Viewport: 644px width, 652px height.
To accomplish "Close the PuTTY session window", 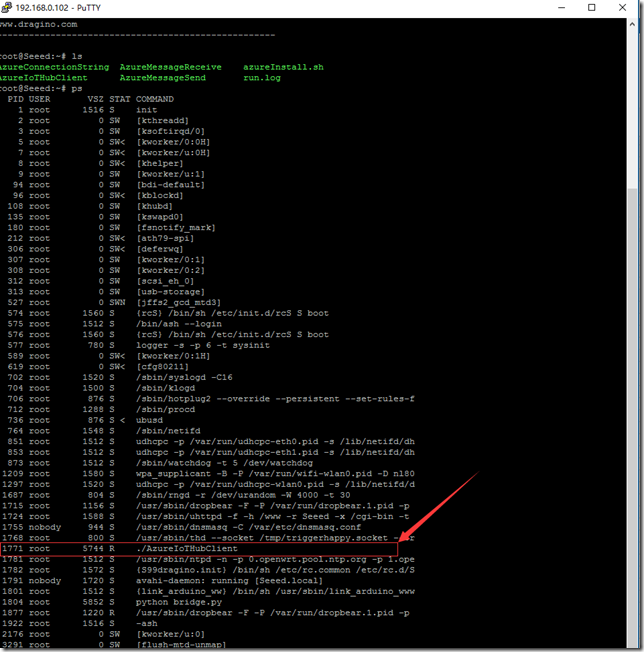I will tap(622, 7).
